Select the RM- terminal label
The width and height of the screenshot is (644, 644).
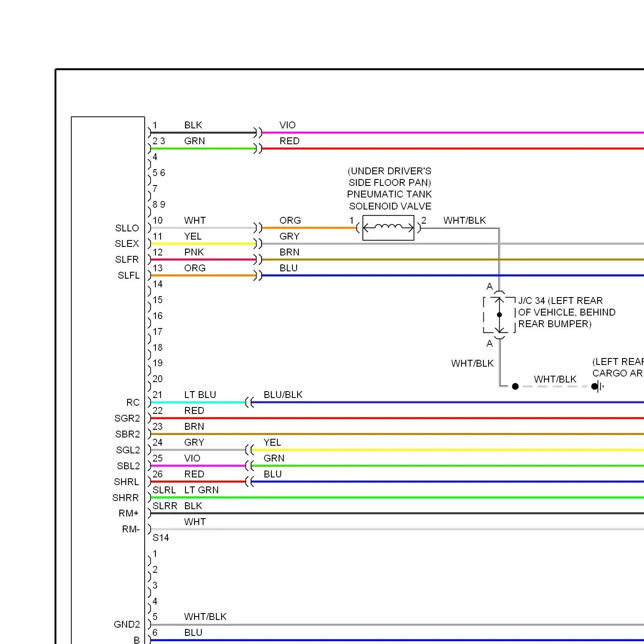click(131, 529)
